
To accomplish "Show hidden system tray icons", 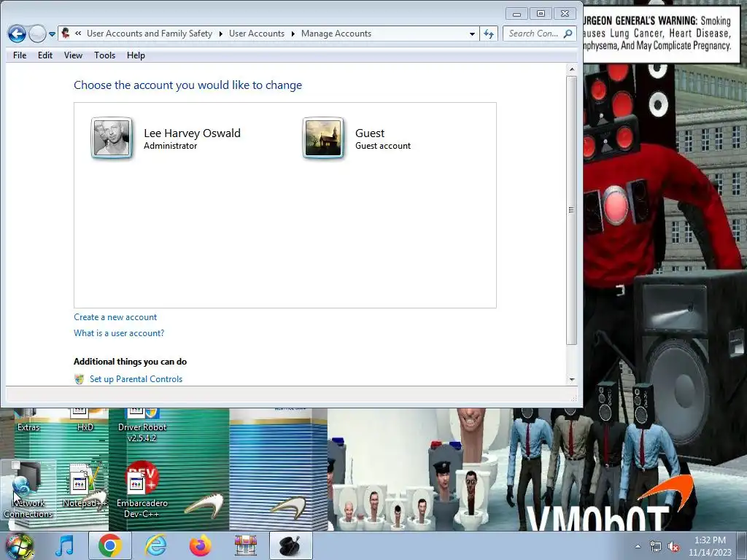I will pos(638,546).
